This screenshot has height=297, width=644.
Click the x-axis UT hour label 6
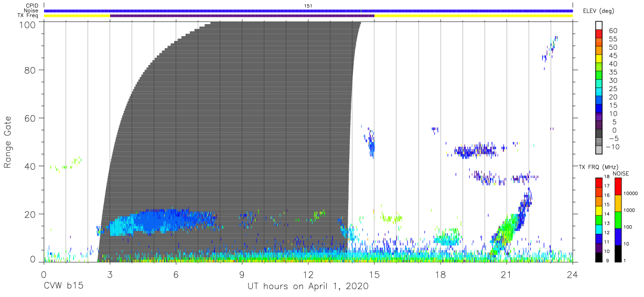176,274
